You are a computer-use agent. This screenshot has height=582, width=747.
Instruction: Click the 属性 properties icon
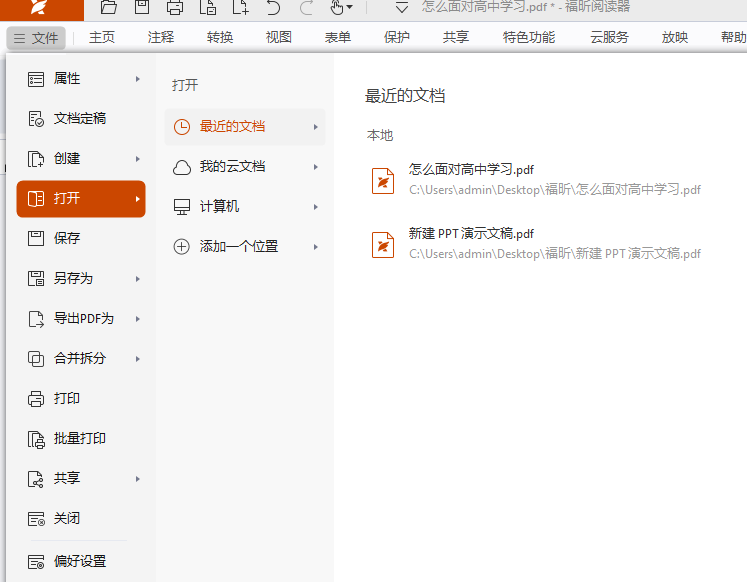tap(36, 79)
